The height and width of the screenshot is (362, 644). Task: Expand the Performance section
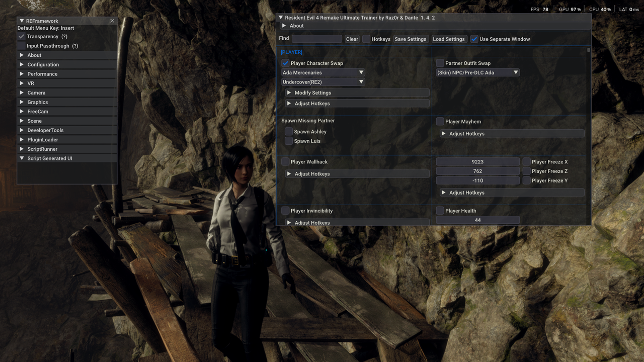[x=67, y=74]
